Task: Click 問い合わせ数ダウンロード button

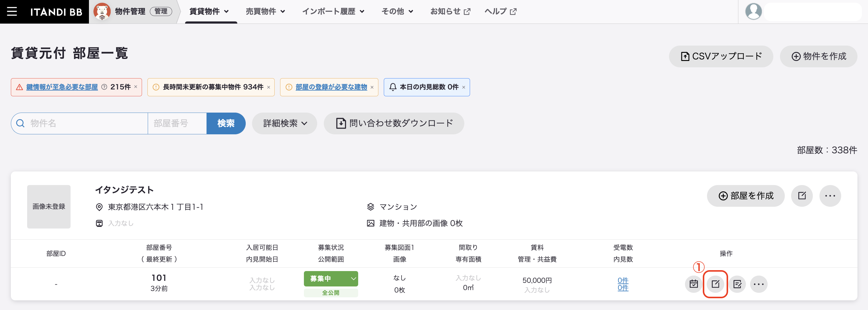Action: point(394,123)
